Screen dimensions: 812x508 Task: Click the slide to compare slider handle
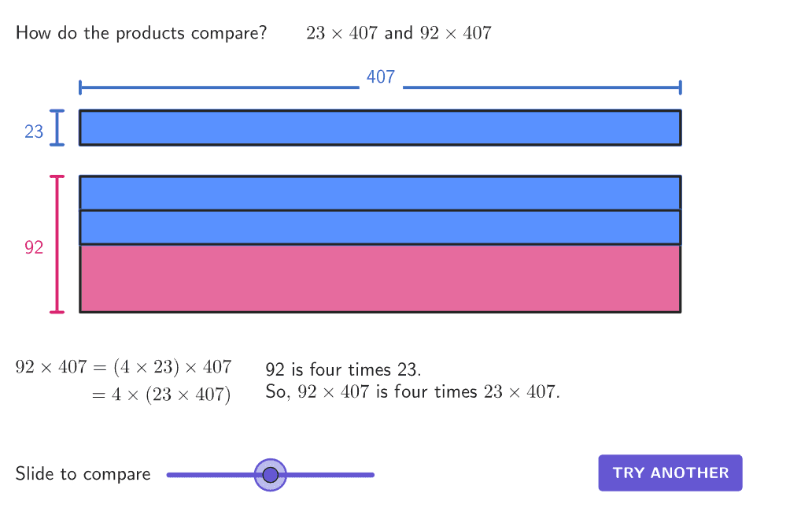pos(271,474)
